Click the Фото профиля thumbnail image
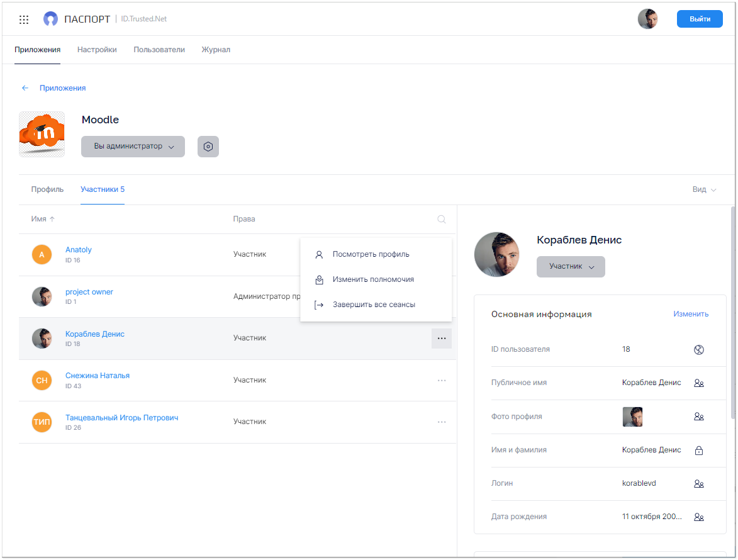This screenshot has width=738, height=560. tap(632, 417)
